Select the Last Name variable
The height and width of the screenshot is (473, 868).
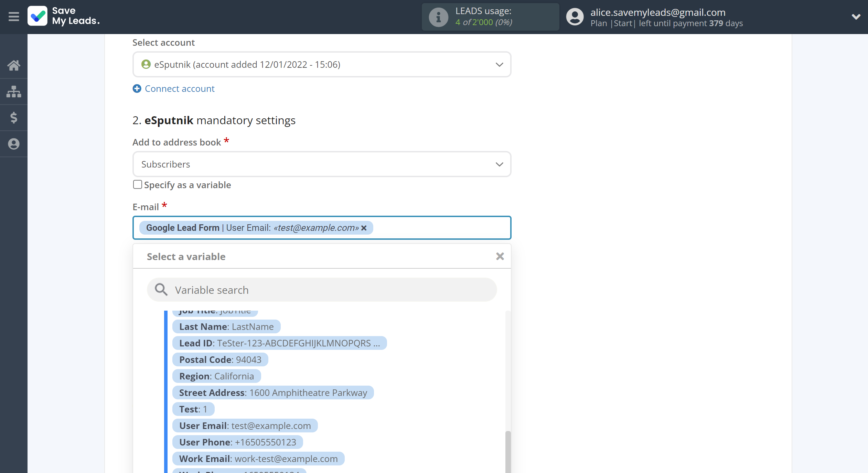(226, 326)
